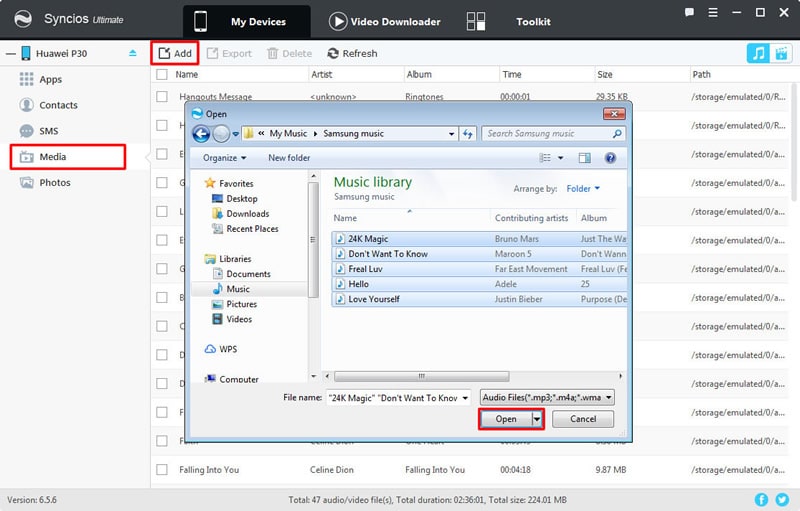Open the feedback chat icon
The image size is (800, 511).
coord(689,12)
